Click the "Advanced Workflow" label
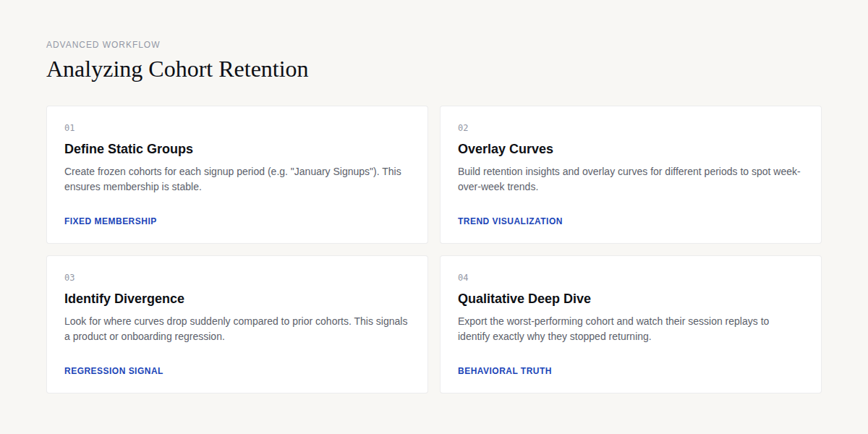The image size is (868, 434). point(103,45)
